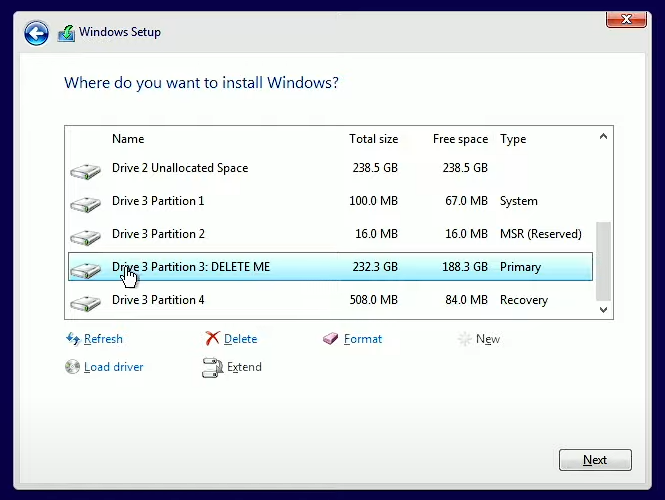Click the Total size column header
665x500 pixels.
click(374, 139)
